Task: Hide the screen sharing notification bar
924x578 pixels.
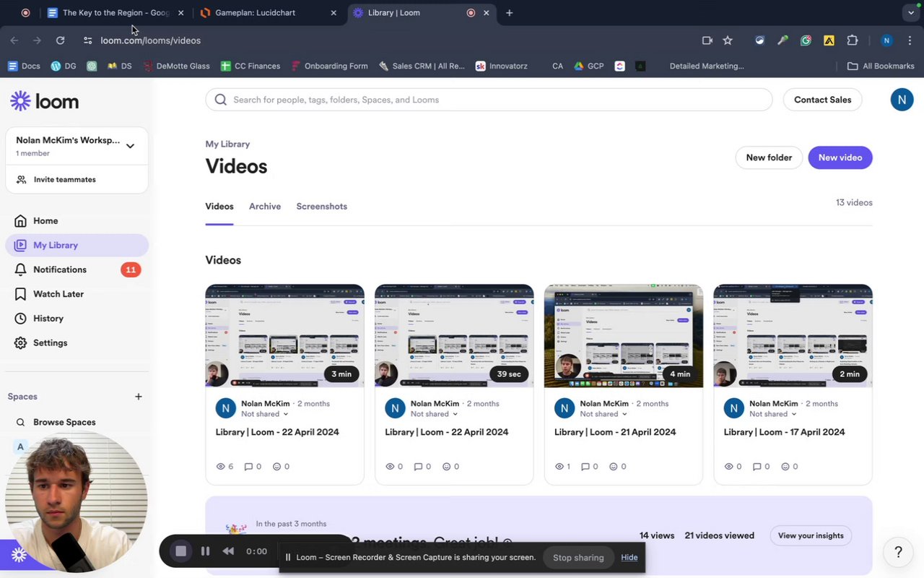Action: 629,557
